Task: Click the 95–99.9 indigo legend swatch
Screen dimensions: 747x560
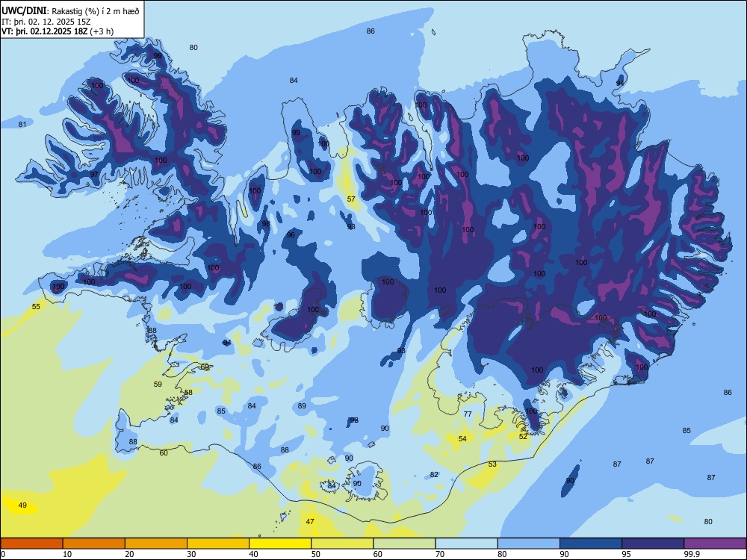Action: [653, 544]
